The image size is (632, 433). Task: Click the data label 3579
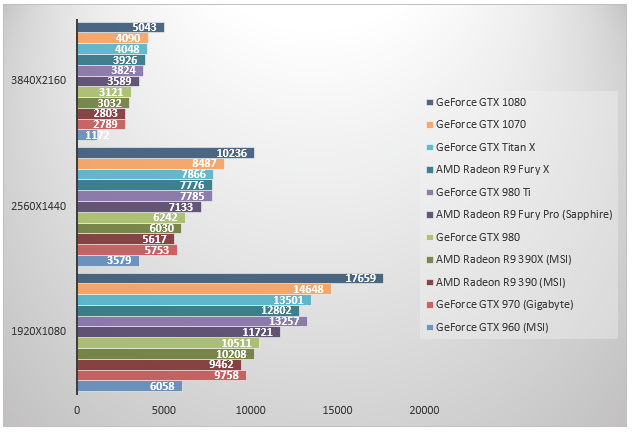(119, 260)
